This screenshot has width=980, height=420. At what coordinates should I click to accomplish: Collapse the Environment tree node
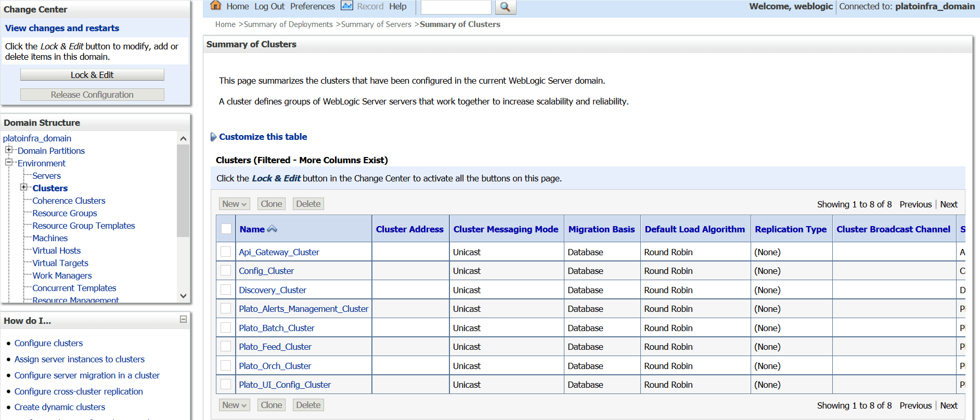coord(9,162)
